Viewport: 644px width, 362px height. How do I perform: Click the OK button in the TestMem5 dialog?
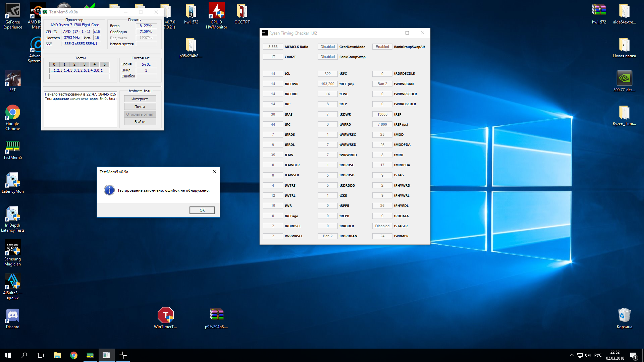[x=202, y=210]
